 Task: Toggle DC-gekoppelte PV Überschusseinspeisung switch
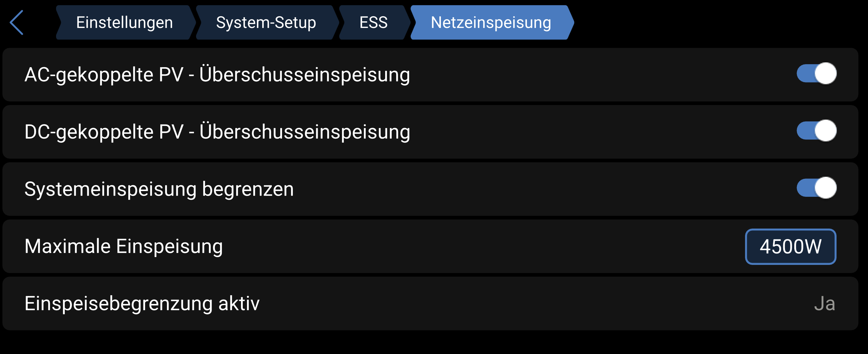(816, 131)
